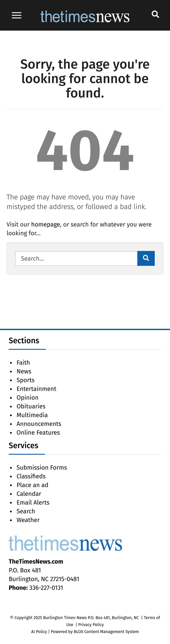The height and width of the screenshot is (644, 170).
Task: Visit the Entertainment section
Action: pos(36,389)
